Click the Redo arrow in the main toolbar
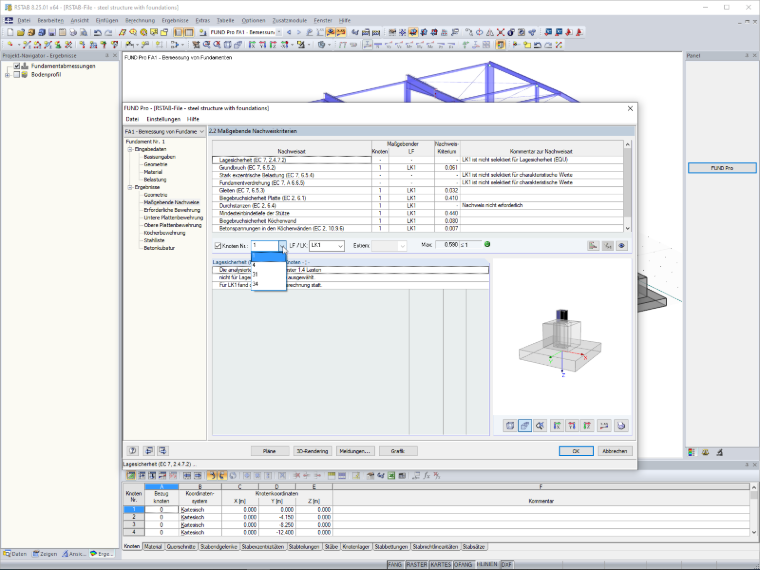Viewport: 760px width, 570px height. pyautogui.click(x=108, y=32)
